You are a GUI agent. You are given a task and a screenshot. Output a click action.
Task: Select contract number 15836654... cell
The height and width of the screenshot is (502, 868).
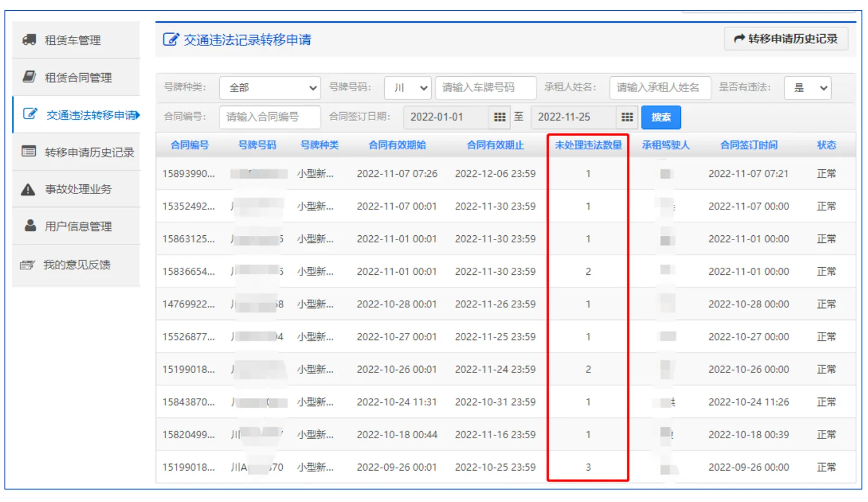pyautogui.click(x=189, y=272)
